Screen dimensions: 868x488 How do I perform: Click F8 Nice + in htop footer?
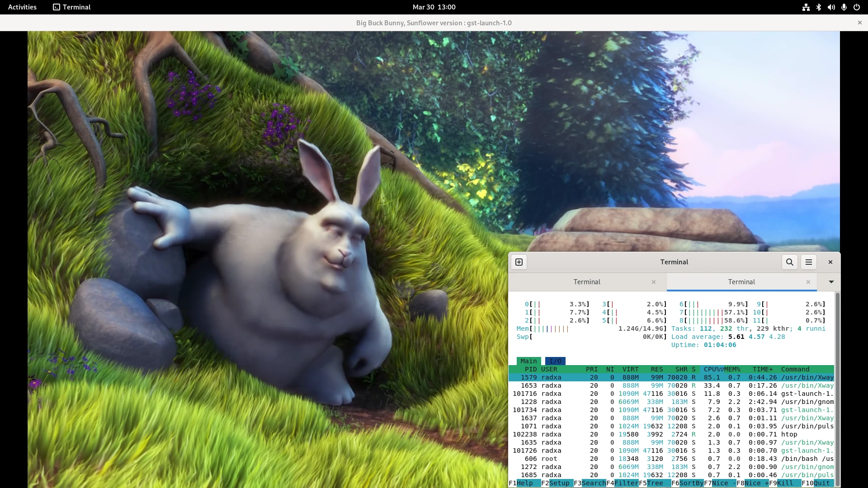pyautogui.click(x=752, y=483)
